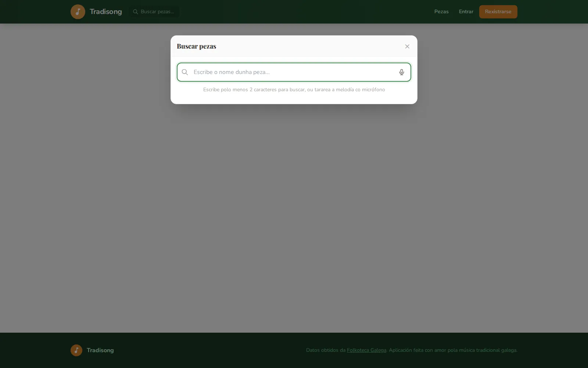Open the Entrar login link

point(466,12)
